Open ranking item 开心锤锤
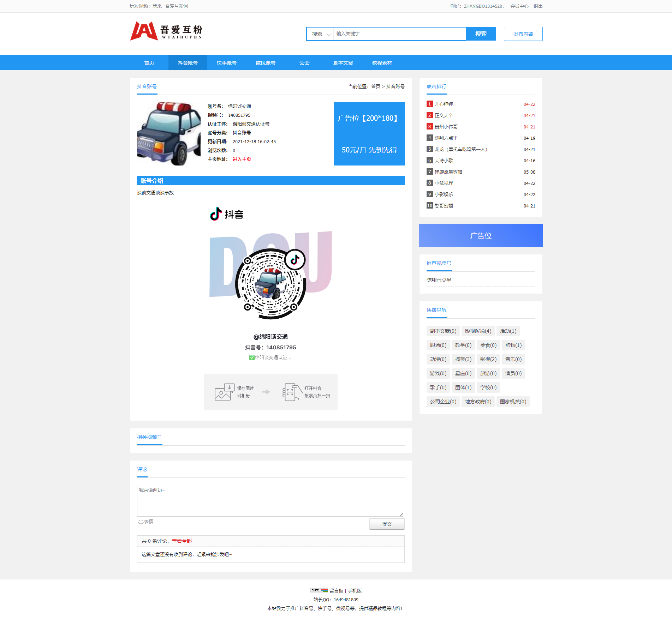This screenshot has width=672, height=620. point(444,104)
